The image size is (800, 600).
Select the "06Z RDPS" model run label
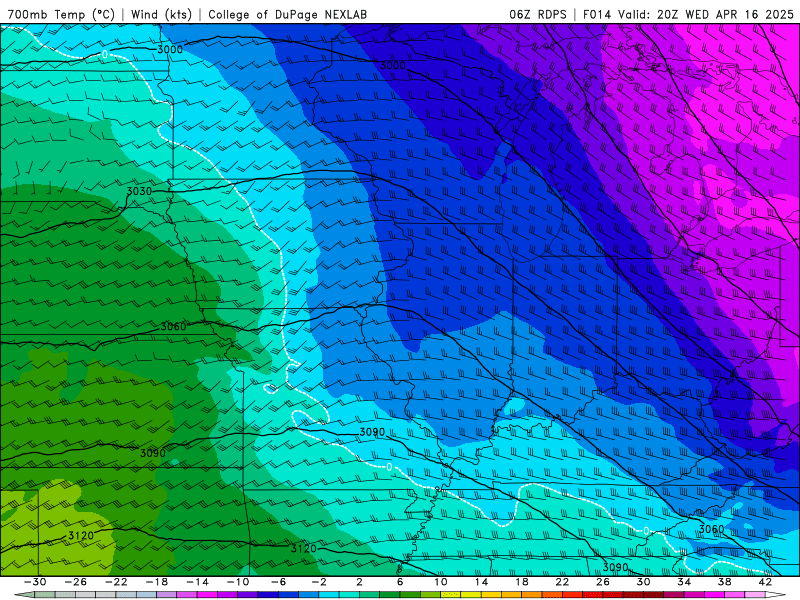click(x=538, y=14)
